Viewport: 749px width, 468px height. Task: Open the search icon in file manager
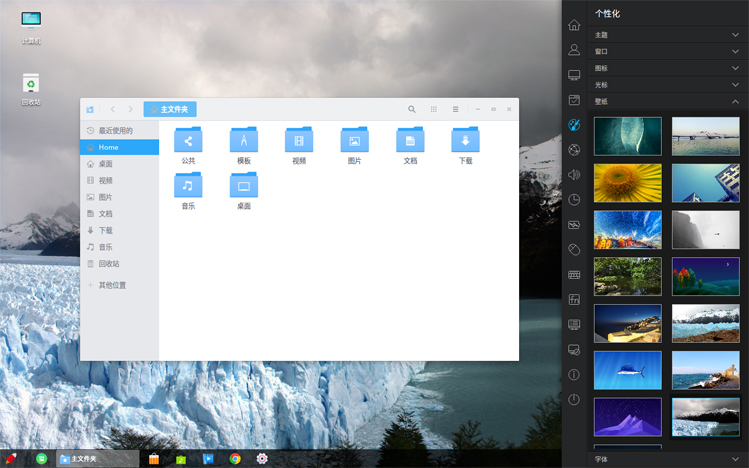(412, 109)
